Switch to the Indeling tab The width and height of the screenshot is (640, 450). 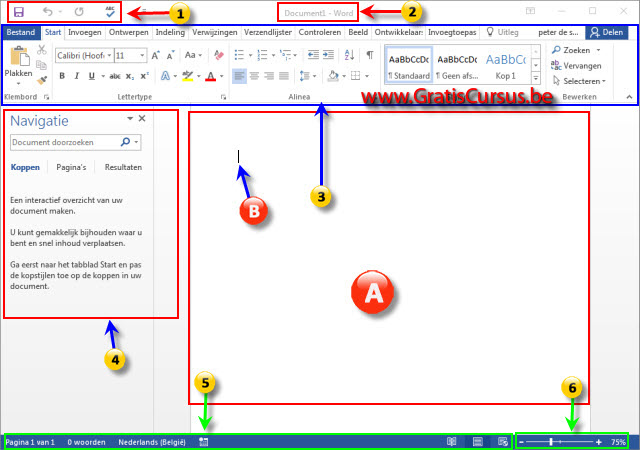(x=170, y=32)
